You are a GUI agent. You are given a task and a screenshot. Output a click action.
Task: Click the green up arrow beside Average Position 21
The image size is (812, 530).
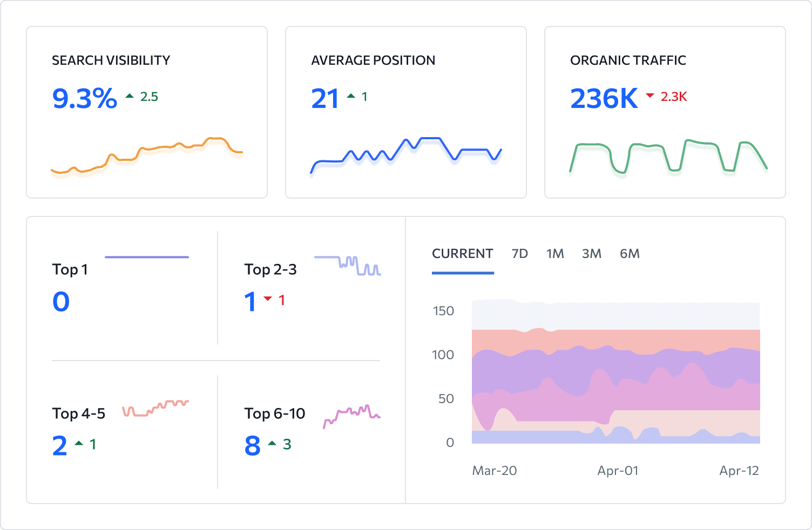(x=351, y=96)
